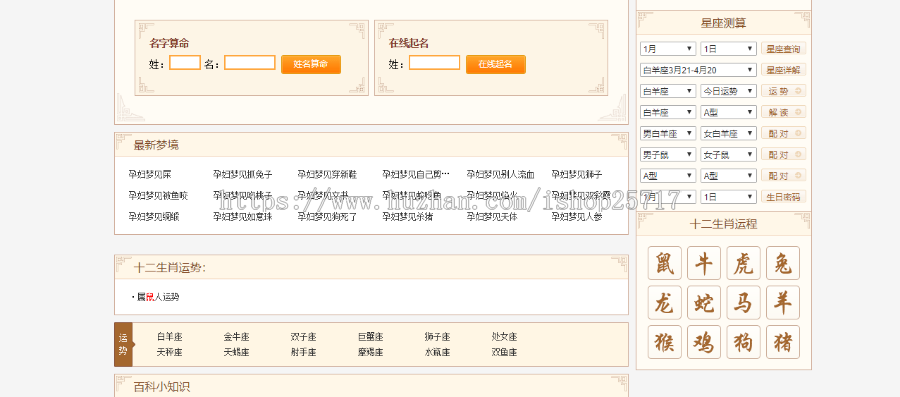Open dream link 孕妇梦见人参
900x397 pixels.
click(x=577, y=217)
